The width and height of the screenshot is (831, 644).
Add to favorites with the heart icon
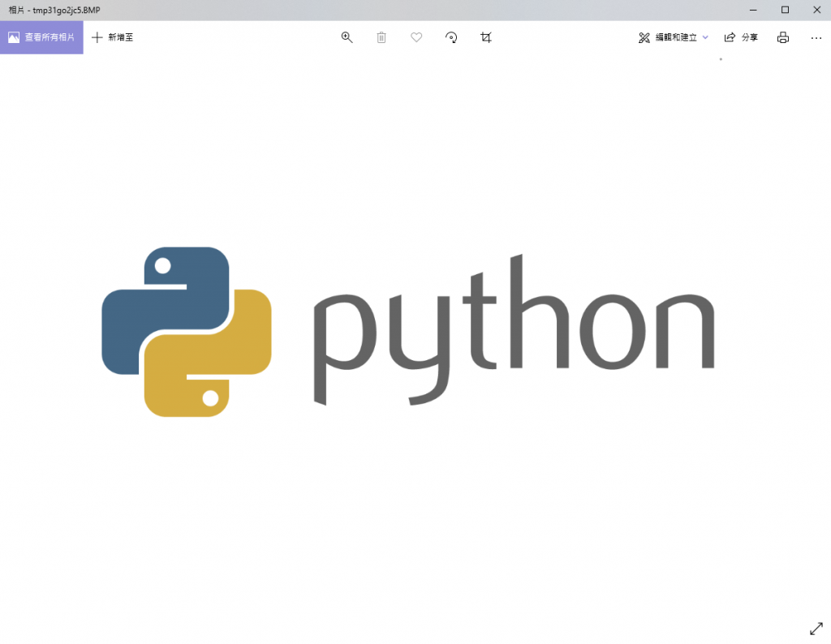tap(416, 37)
